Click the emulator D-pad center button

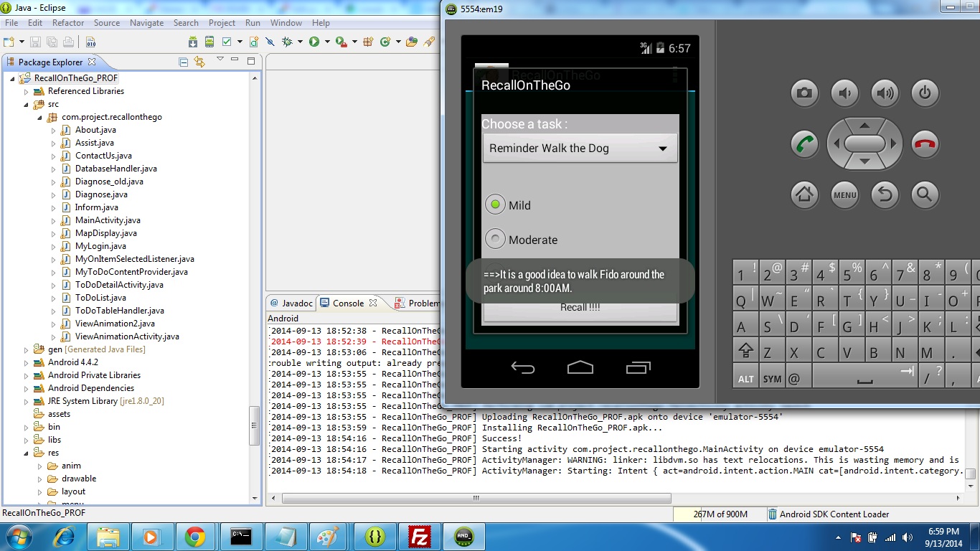point(864,143)
